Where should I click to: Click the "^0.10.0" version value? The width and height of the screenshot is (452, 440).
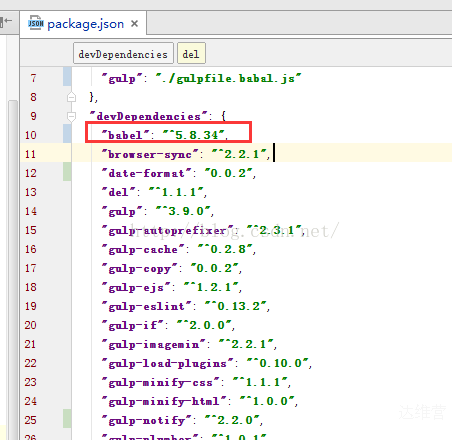tap(277, 363)
